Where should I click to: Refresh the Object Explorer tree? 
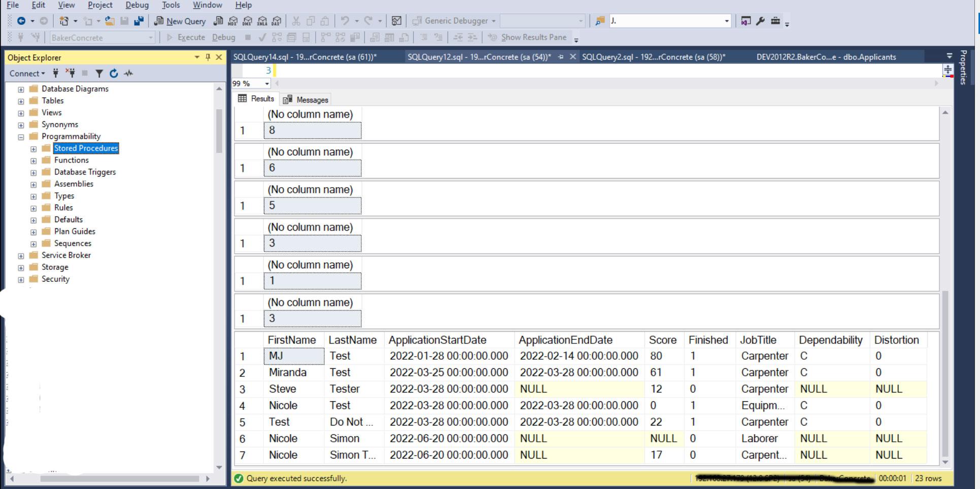pyautogui.click(x=114, y=74)
